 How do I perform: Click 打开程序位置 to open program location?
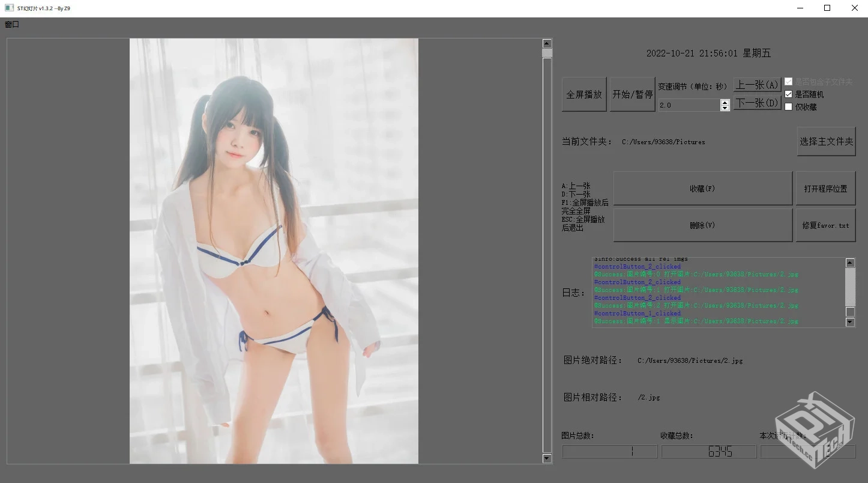[825, 189]
